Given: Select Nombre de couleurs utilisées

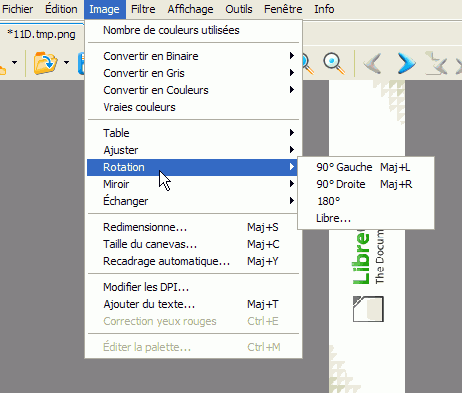Looking at the screenshot, I should coord(193,30).
